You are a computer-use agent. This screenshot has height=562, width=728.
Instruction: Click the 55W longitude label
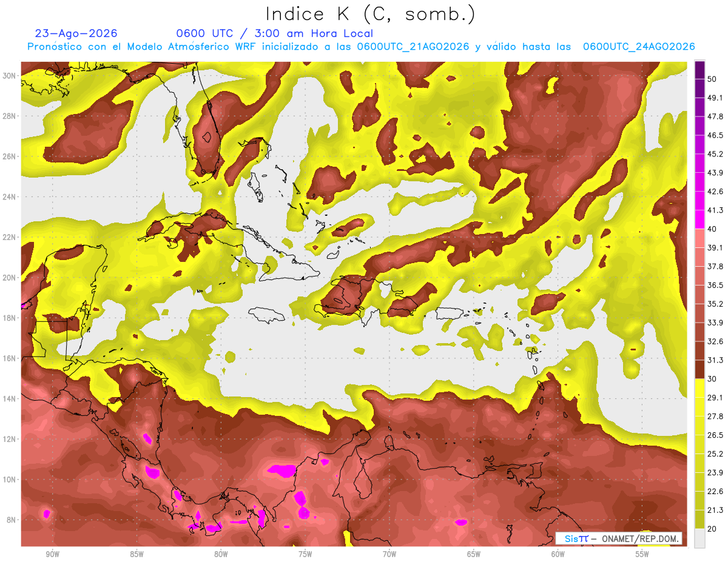pyautogui.click(x=642, y=554)
